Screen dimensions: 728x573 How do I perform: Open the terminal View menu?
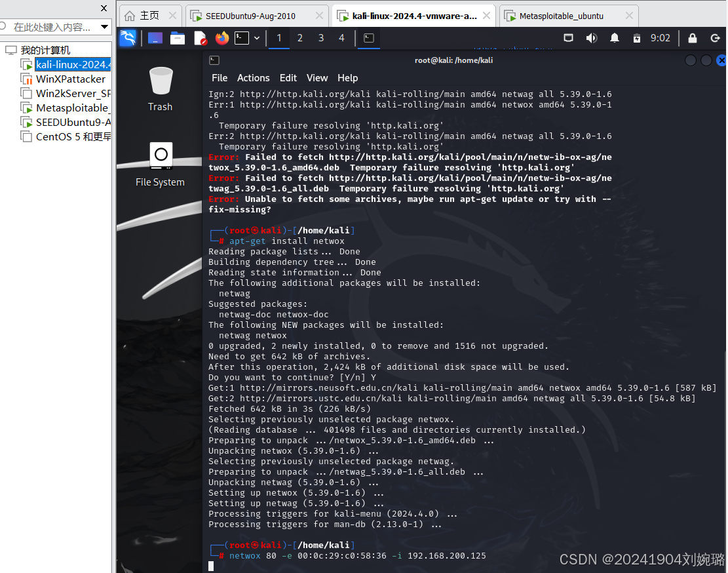(x=317, y=78)
